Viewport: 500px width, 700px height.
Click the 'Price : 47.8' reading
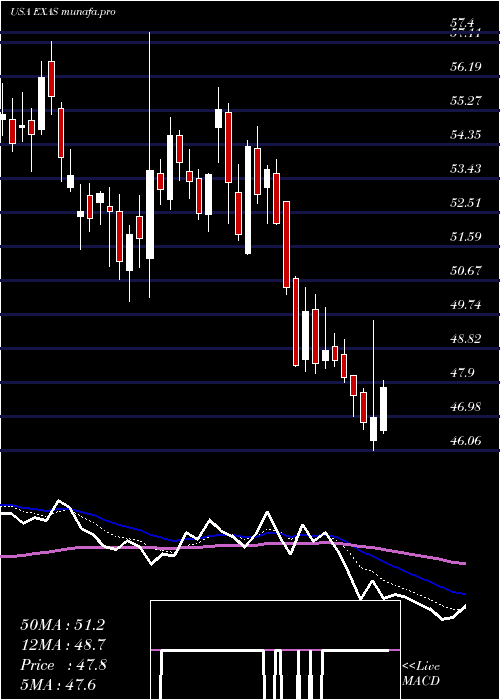point(63,665)
